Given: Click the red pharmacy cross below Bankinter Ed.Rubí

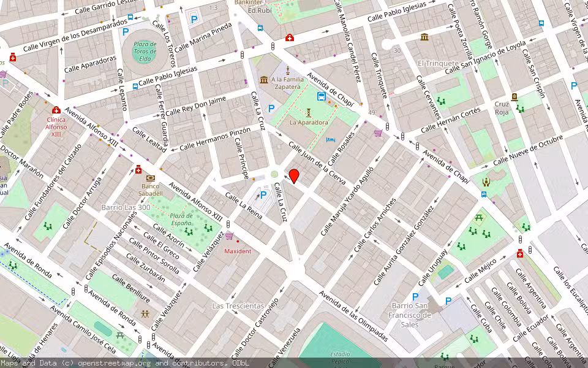Looking at the screenshot, I should 289,38.
